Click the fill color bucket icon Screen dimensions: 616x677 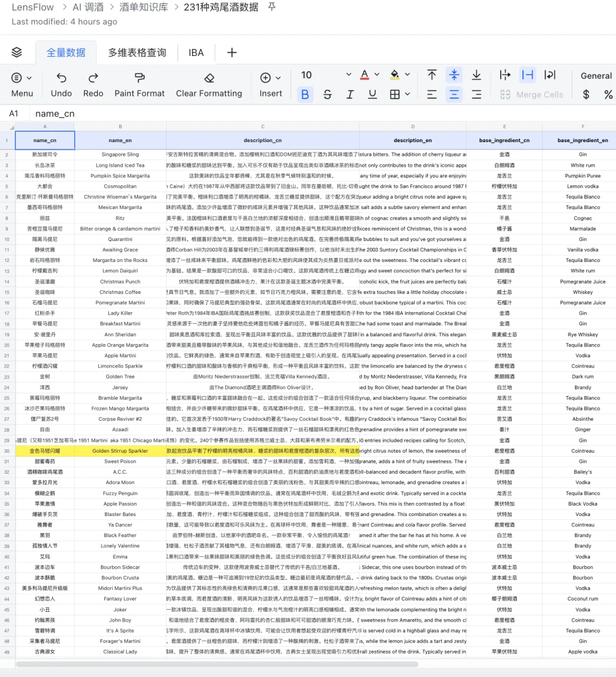point(394,75)
